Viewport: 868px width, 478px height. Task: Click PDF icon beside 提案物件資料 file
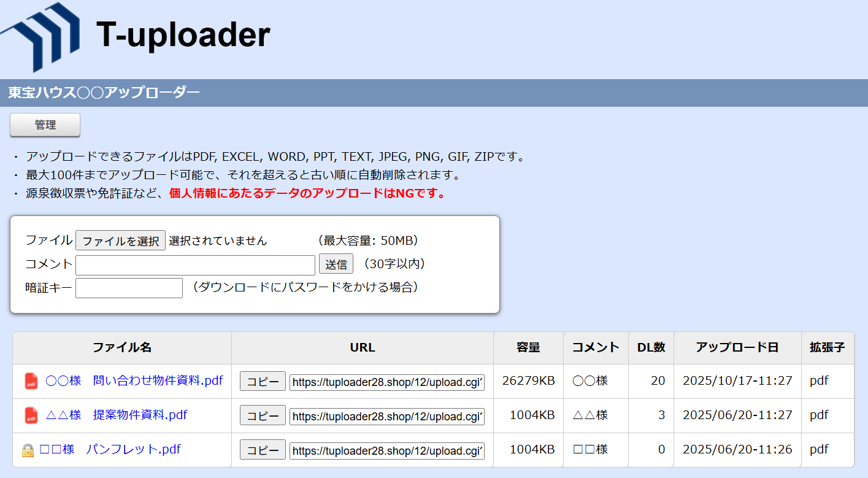tap(31, 415)
